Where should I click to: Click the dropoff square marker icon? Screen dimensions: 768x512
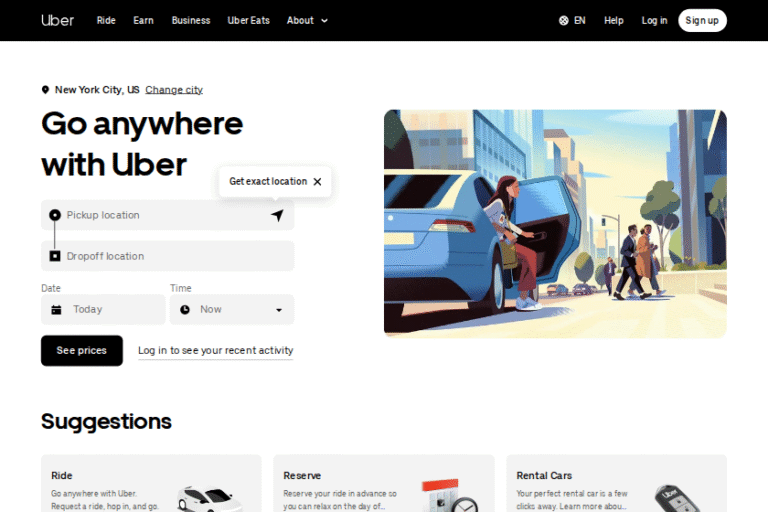(55, 256)
